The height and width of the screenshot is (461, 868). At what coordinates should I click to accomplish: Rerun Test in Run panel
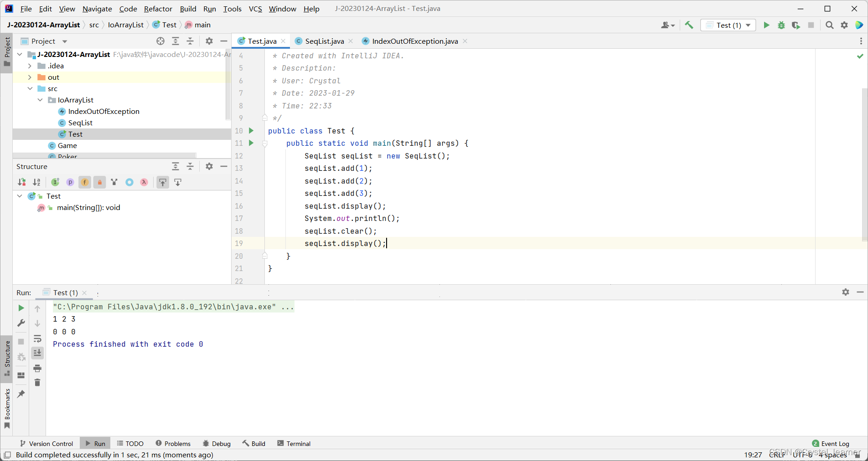21,308
